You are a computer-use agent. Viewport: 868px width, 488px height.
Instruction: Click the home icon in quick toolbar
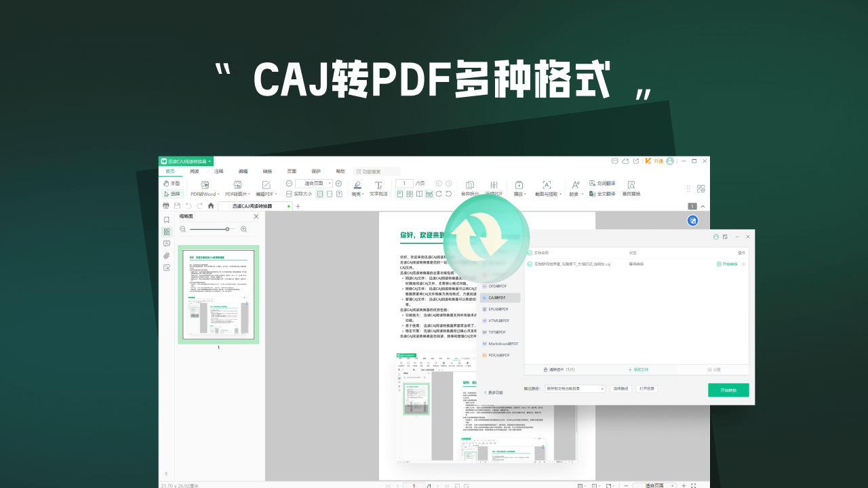(211, 205)
